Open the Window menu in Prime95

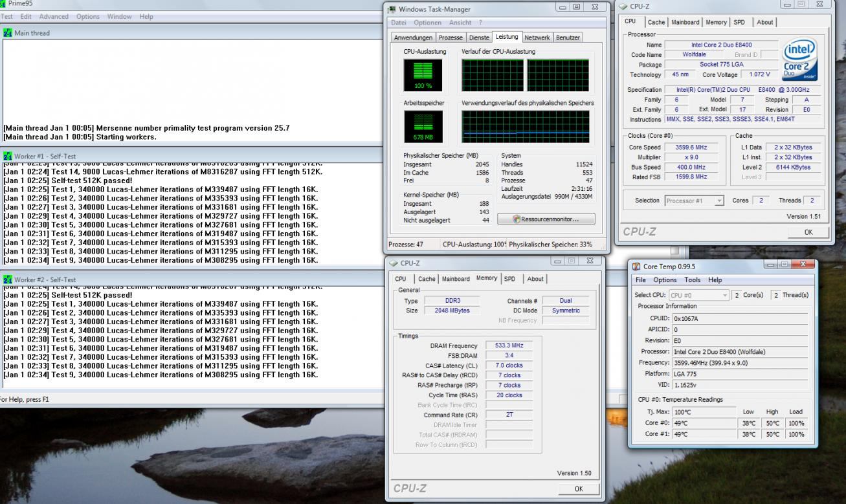[x=120, y=16]
